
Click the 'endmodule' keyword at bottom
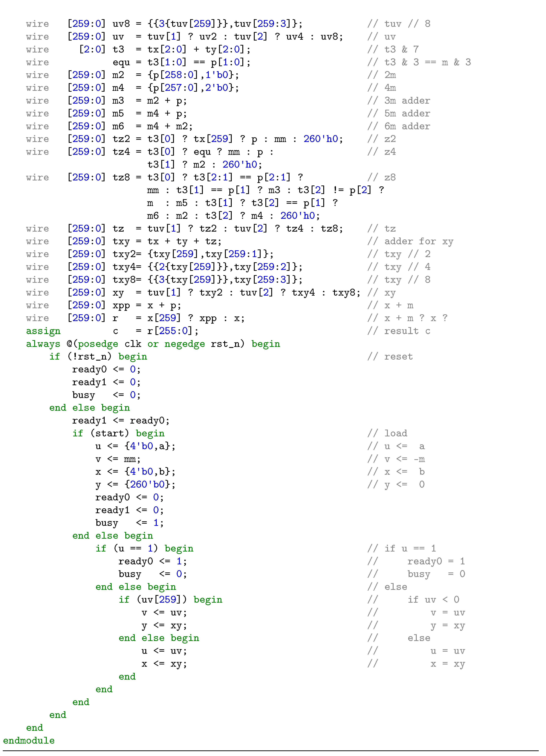click(29, 740)
